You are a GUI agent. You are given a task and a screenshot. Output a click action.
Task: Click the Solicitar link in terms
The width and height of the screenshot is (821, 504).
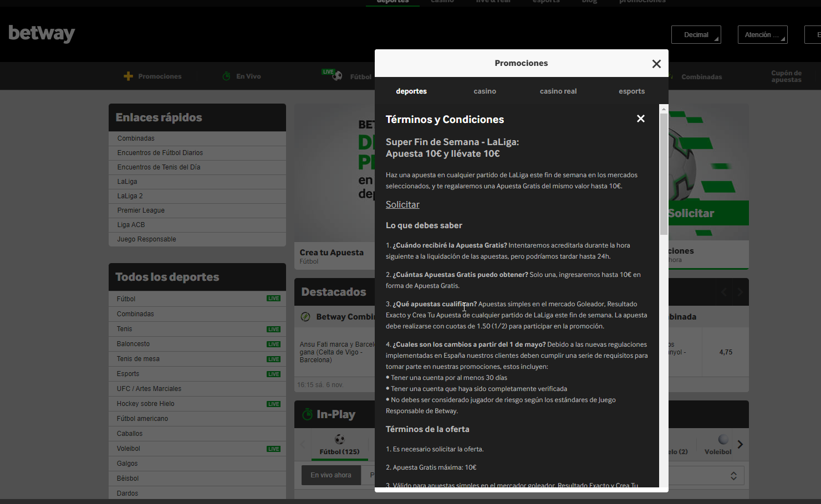pos(402,204)
